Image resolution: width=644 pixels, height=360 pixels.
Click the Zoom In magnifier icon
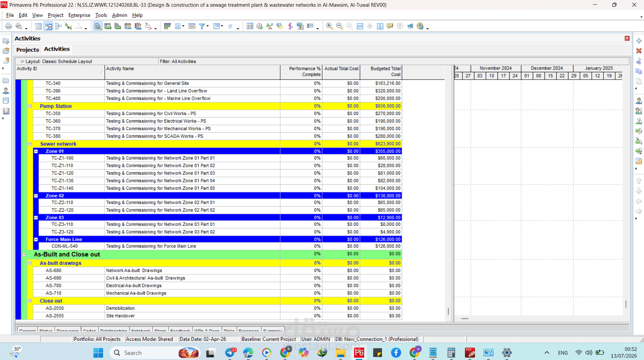click(329, 26)
